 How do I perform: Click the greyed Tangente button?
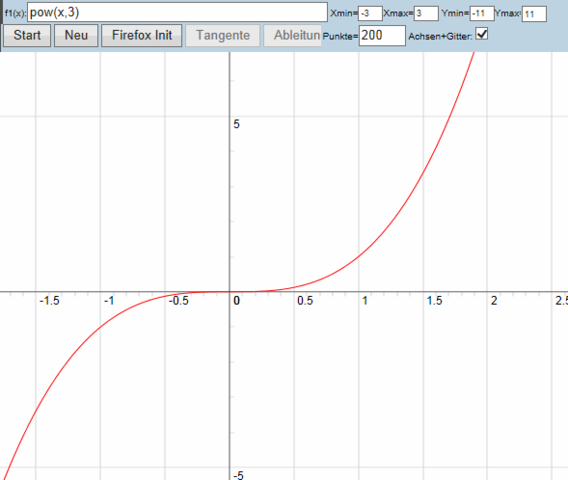coord(223,36)
